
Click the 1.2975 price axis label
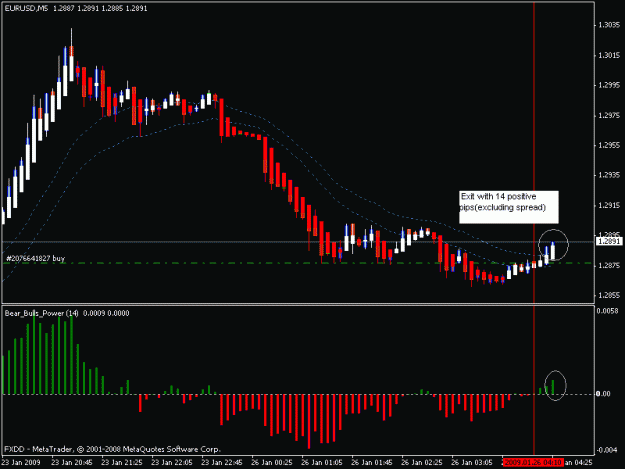pyautogui.click(x=609, y=116)
